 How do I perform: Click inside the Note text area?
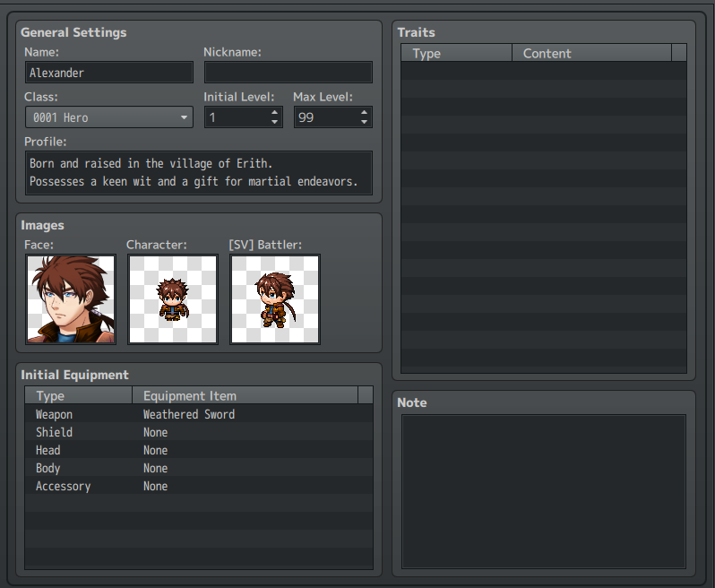(x=544, y=491)
